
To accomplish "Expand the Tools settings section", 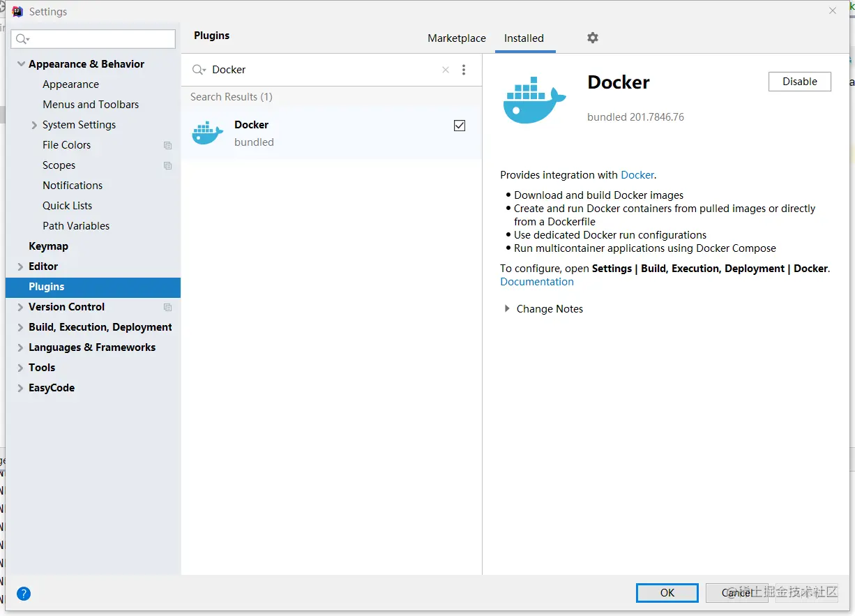I will [x=20, y=368].
